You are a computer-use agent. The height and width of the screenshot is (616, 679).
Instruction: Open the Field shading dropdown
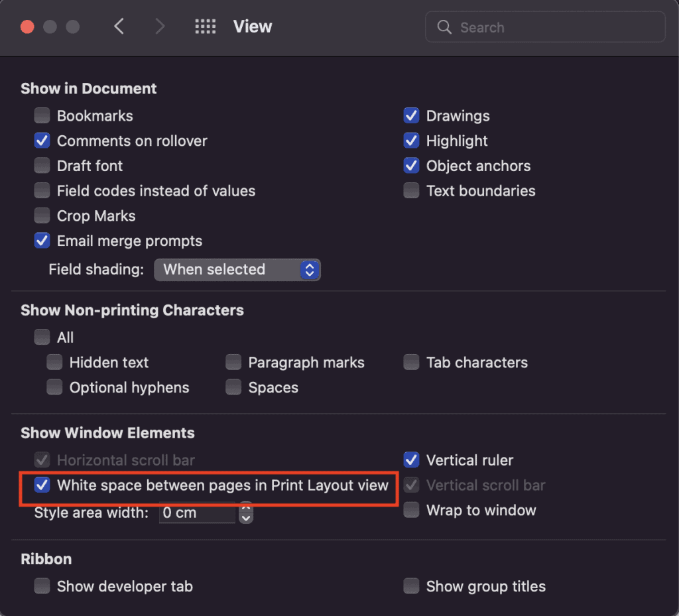click(237, 270)
